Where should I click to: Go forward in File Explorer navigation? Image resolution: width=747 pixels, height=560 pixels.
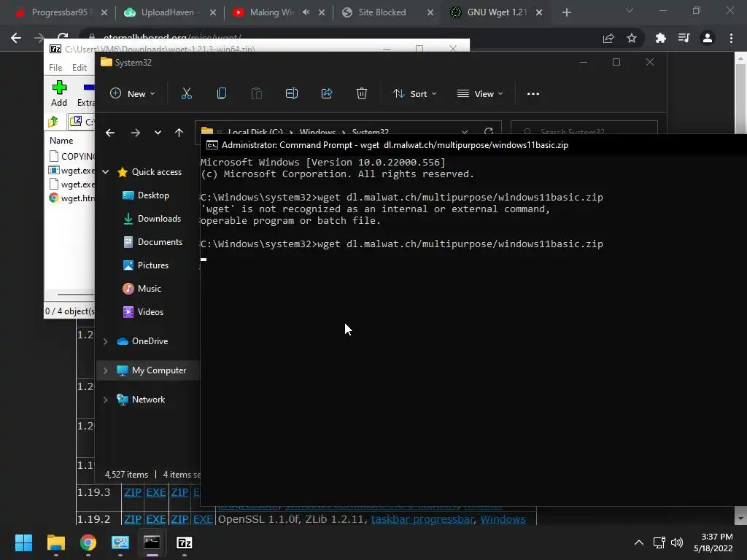click(x=135, y=133)
